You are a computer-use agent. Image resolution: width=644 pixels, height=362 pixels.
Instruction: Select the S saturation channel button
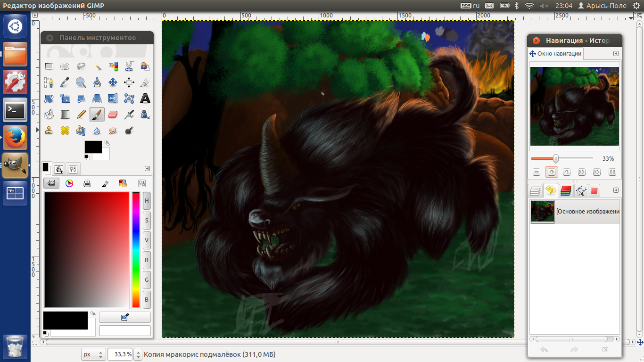(147, 220)
